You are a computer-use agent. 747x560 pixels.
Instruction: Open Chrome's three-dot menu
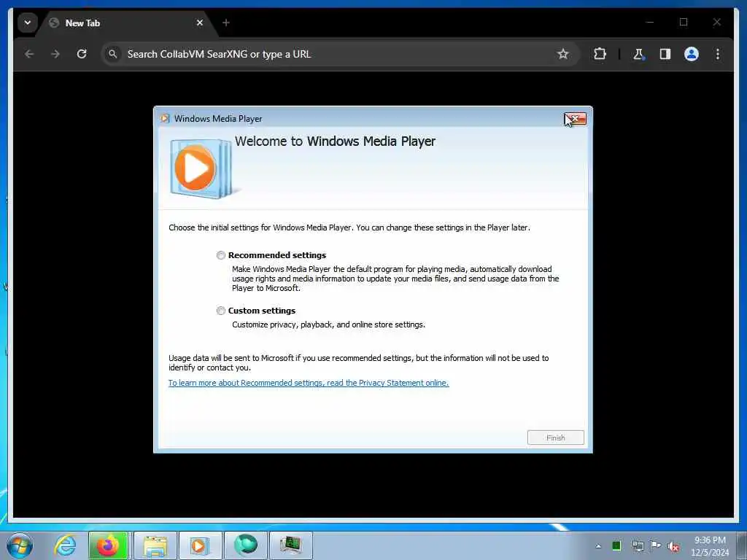pos(718,54)
